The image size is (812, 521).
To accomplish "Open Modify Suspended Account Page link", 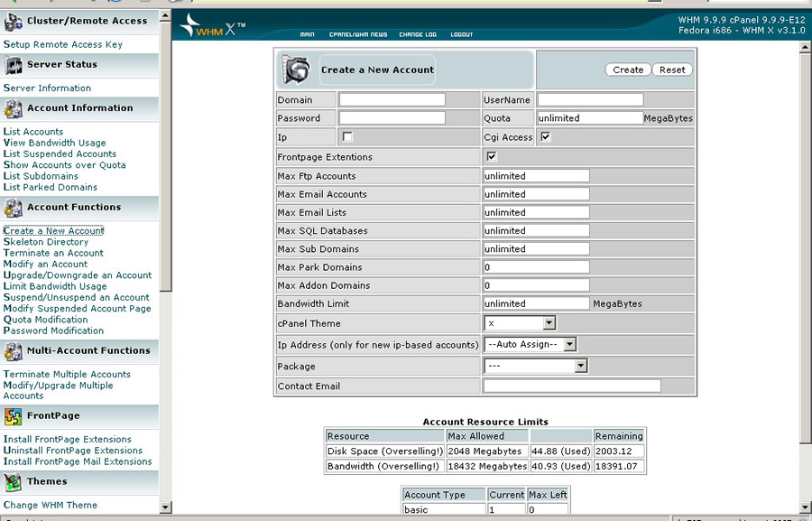I will pos(78,309).
